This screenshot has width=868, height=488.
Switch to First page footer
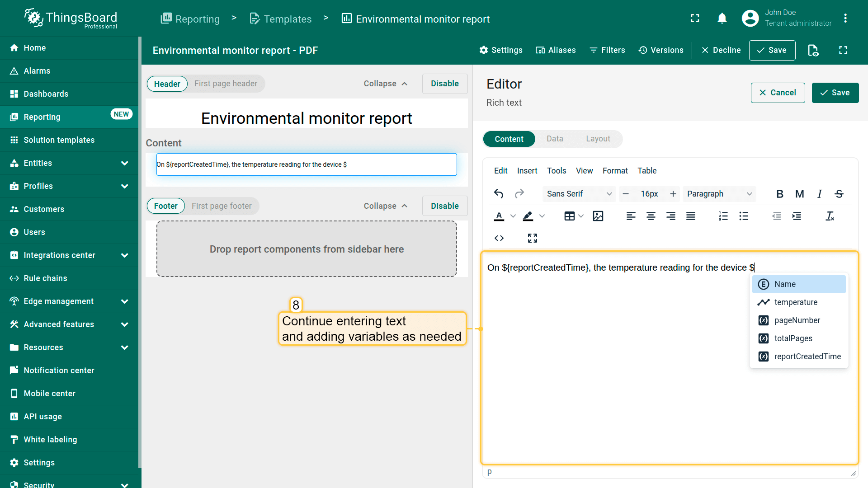click(x=222, y=206)
